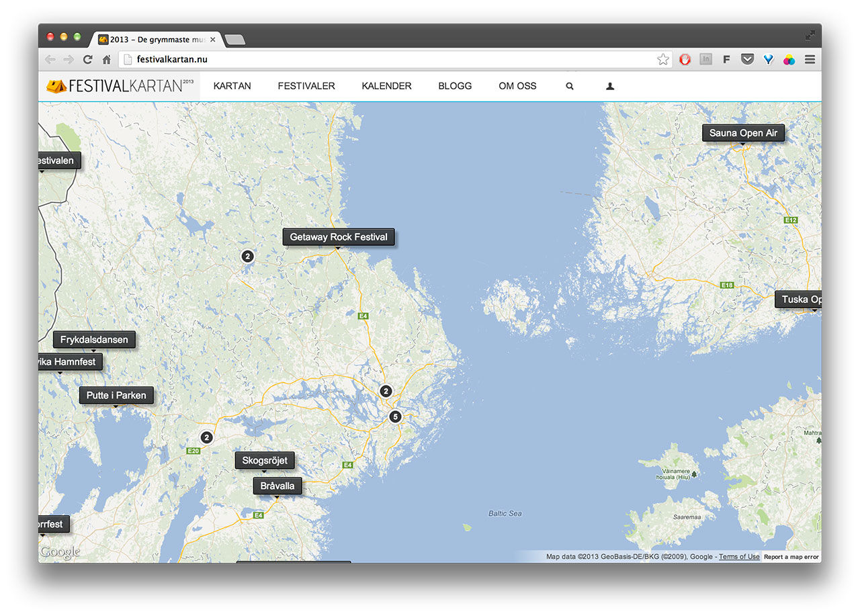Viewport: 860px width, 616px height.
Task: Click the LinkedIn extension icon
Action: click(x=705, y=59)
